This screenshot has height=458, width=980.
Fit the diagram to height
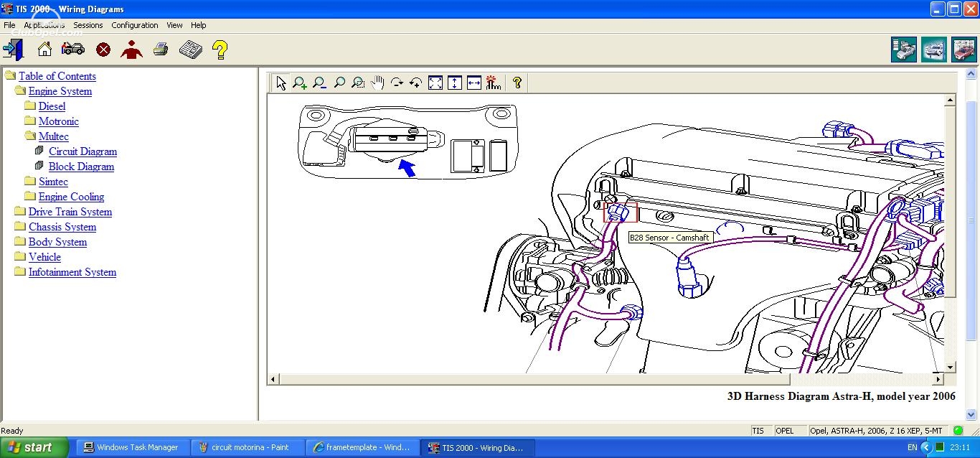click(454, 83)
